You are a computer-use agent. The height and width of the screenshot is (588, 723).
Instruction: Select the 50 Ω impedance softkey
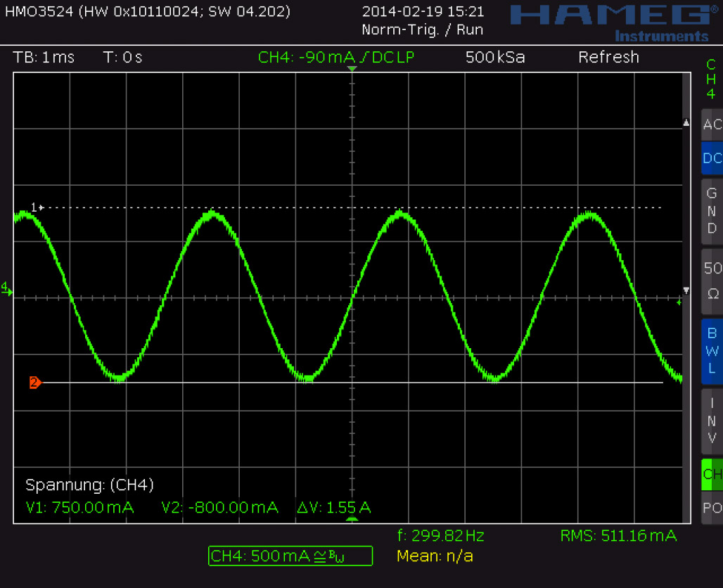(712, 280)
